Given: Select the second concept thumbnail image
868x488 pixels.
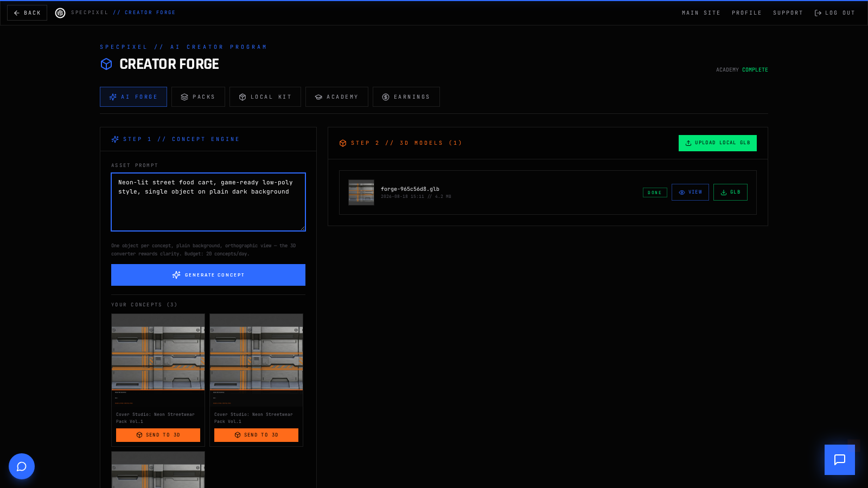Looking at the screenshot, I should coord(256,360).
